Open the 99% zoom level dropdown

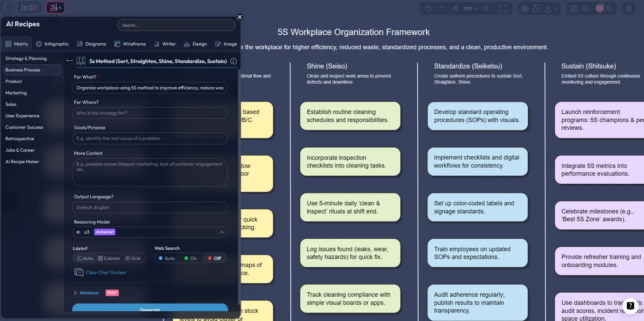[x=471, y=8]
